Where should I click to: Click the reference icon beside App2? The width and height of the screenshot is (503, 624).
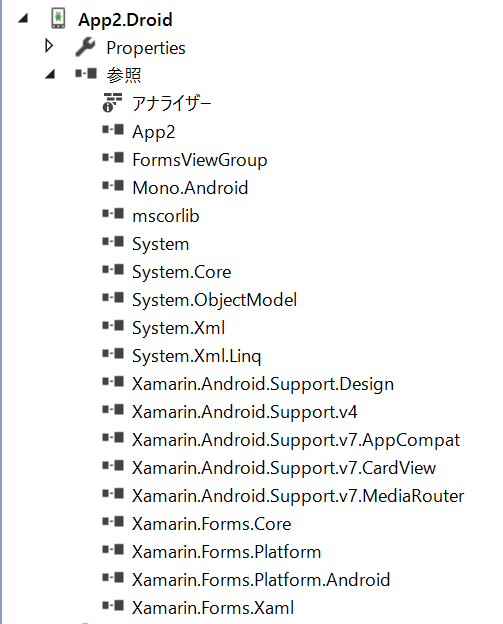click(x=113, y=129)
